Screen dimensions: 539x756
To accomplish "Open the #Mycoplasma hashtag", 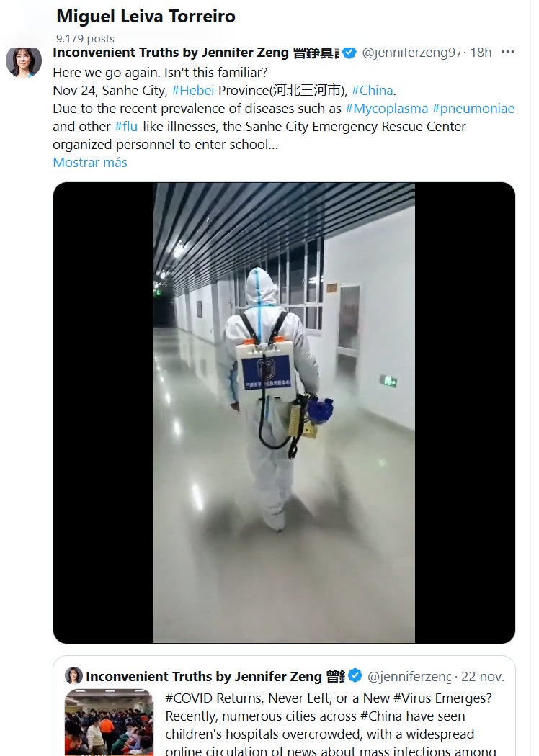I will point(386,109).
